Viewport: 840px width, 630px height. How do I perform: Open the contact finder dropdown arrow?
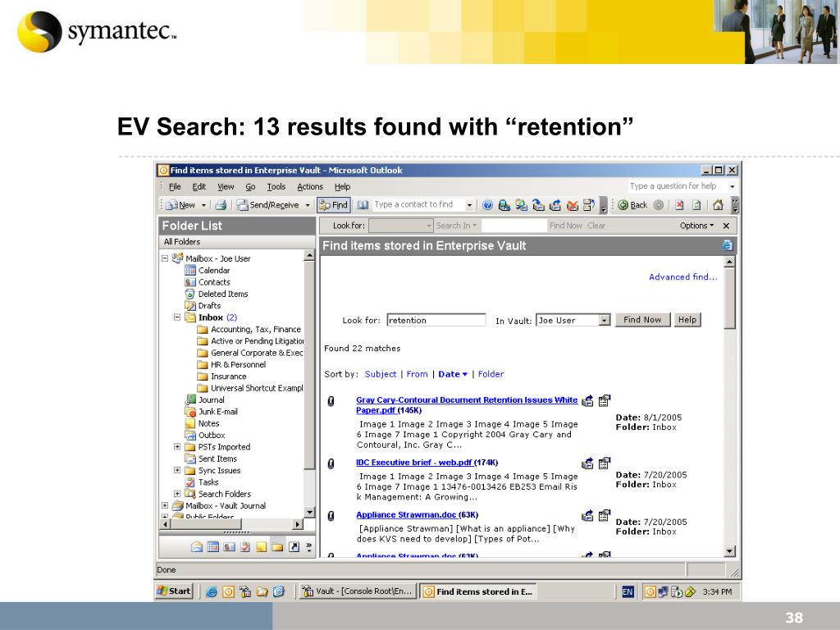point(469,205)
